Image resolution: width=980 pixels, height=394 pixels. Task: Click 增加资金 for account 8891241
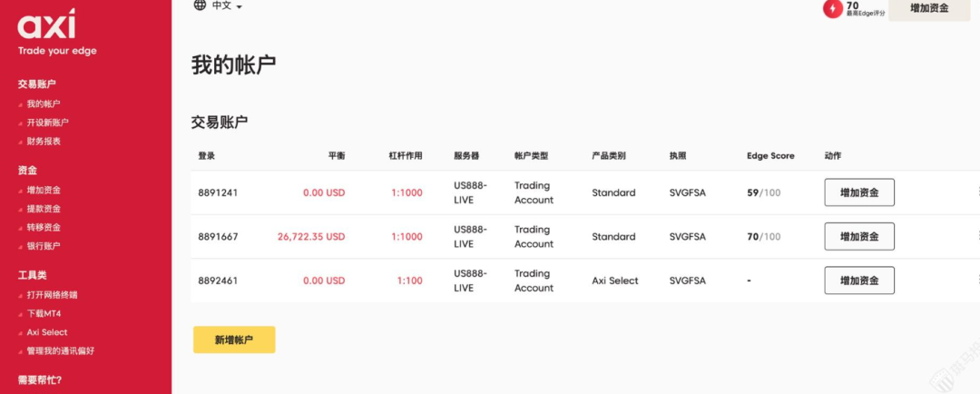(858, 192)
